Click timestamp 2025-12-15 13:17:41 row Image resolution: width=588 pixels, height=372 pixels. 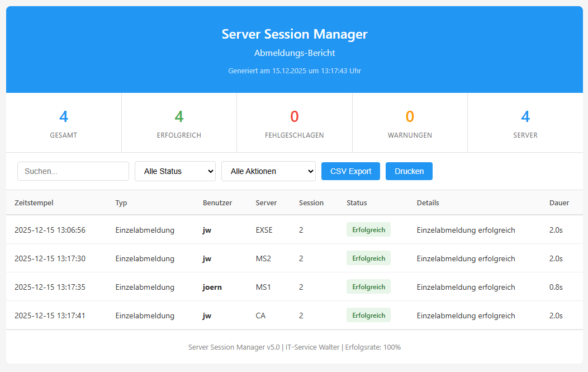[50, 316]
